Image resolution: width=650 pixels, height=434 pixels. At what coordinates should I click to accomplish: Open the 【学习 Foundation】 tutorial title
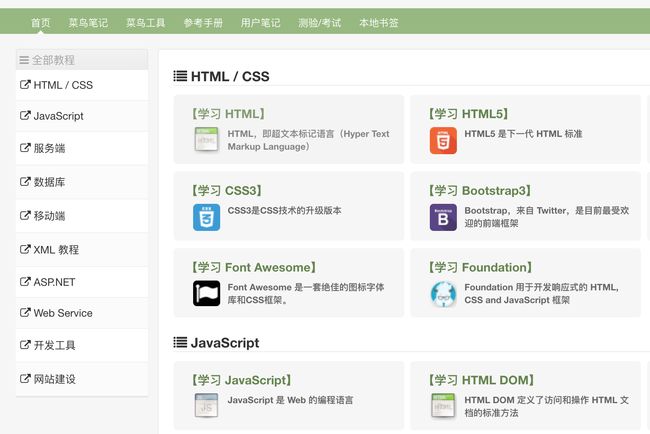pyautogui.click(x=480, y=267)
